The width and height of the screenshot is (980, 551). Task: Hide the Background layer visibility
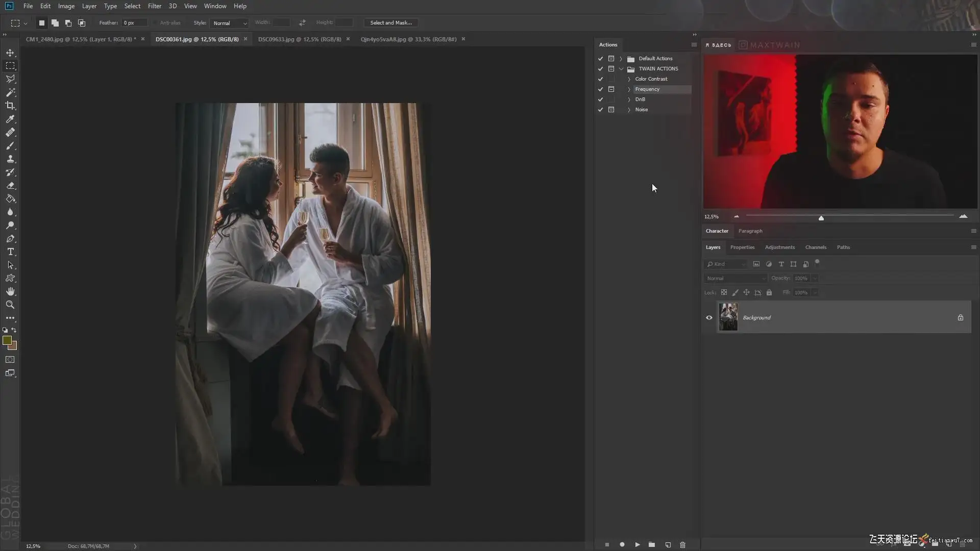click(x=709, y=317)
